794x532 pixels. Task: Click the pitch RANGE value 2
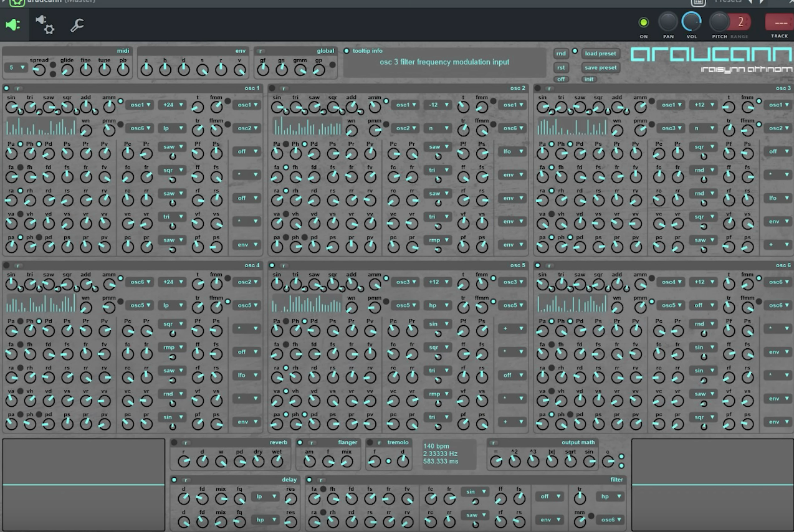point(740,22)
